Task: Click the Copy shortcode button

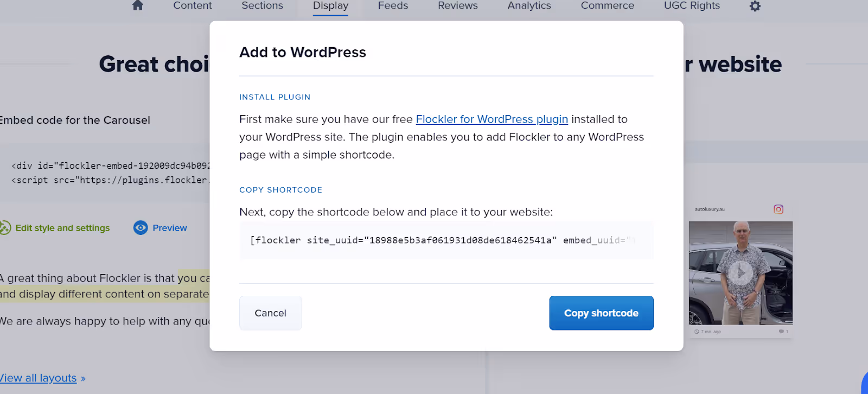Action: [601, 313]
